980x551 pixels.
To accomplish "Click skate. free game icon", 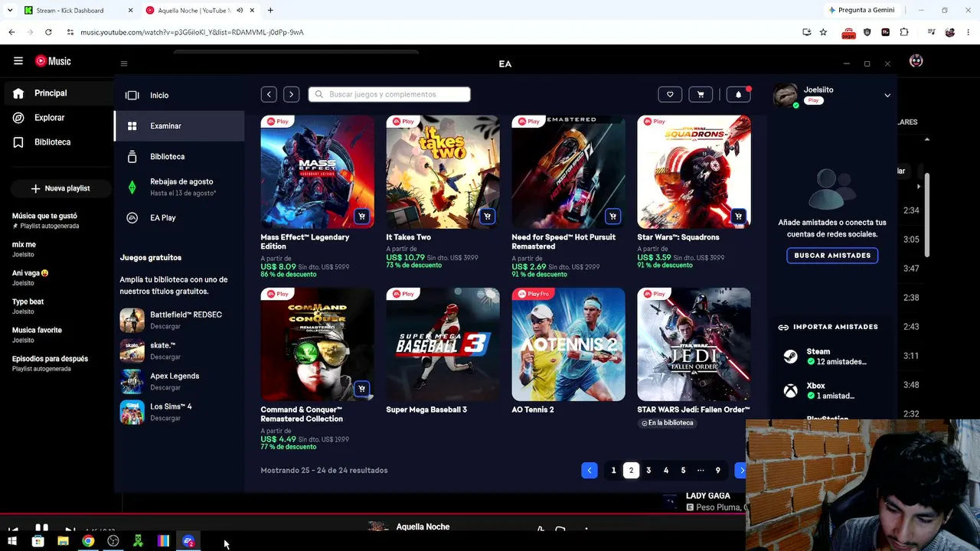I will pos(132,350).
